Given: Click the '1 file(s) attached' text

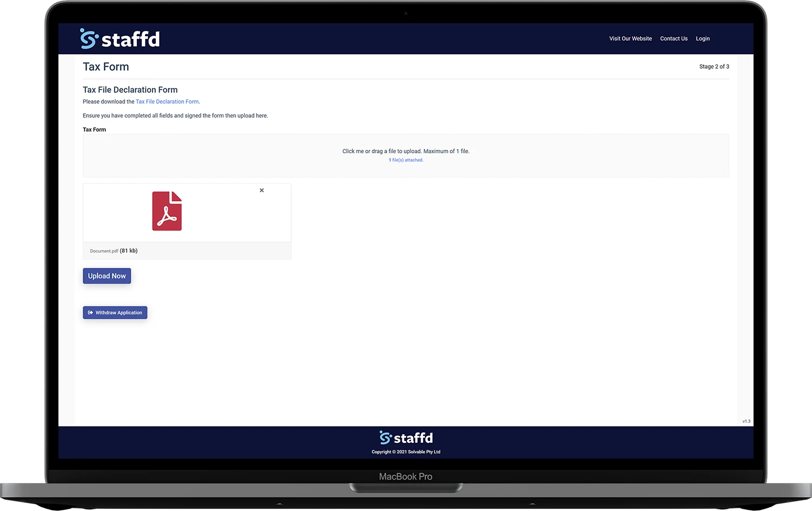Looking at the screenshot, I should [x=406, y=160].
